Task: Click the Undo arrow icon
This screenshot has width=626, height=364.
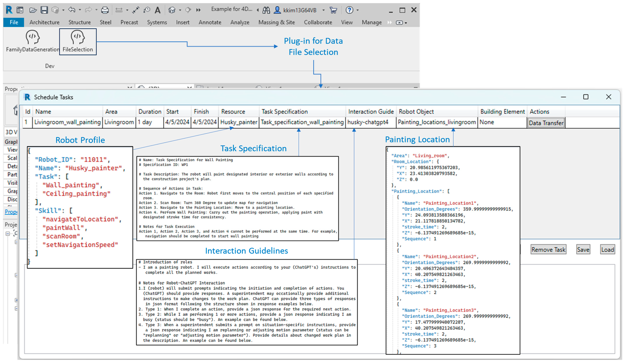Action: [x=72, y=10]
